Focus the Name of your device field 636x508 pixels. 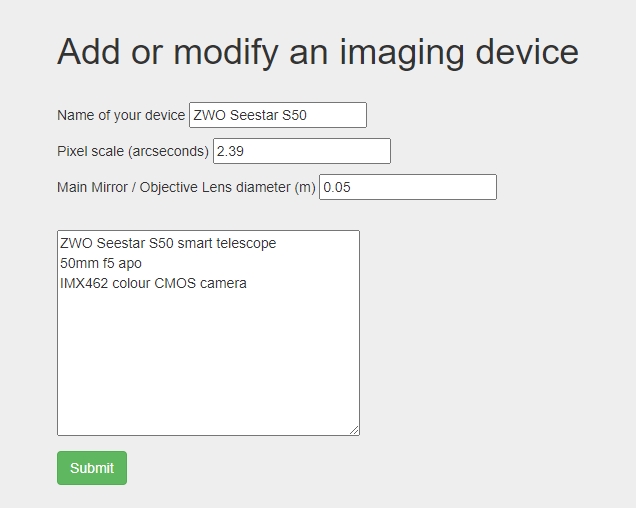click(278, 115)
